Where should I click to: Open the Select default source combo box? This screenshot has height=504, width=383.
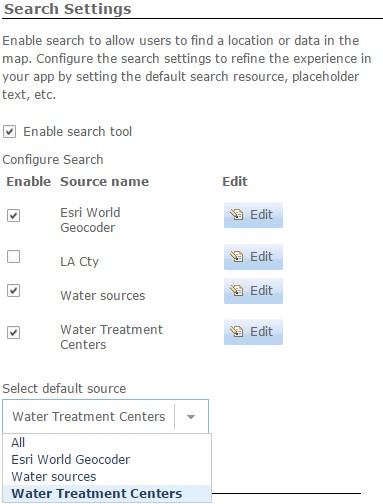coord(105,417)
